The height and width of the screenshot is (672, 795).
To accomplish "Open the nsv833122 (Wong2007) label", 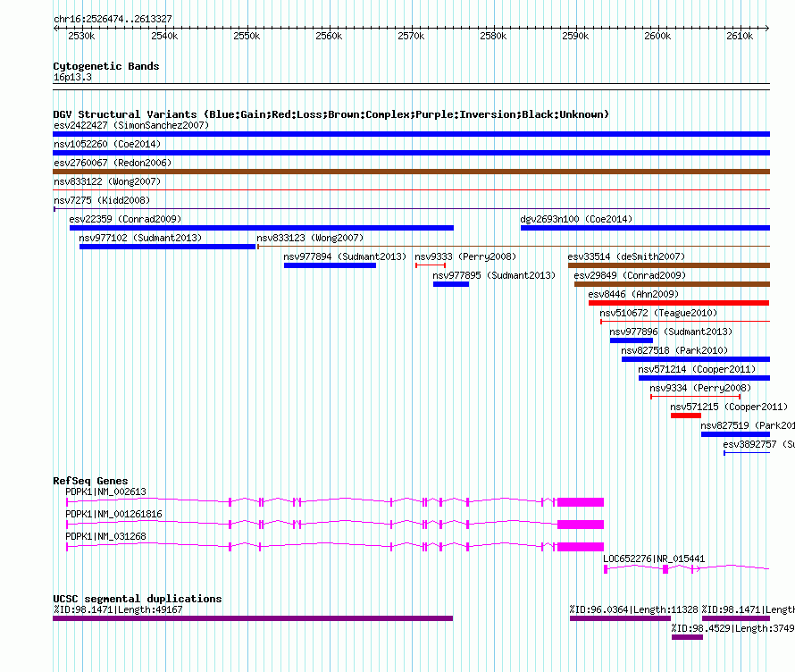I will point(107,181).
